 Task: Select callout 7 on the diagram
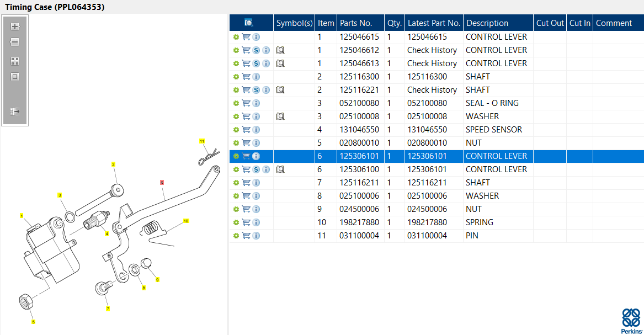coord(108,309)
